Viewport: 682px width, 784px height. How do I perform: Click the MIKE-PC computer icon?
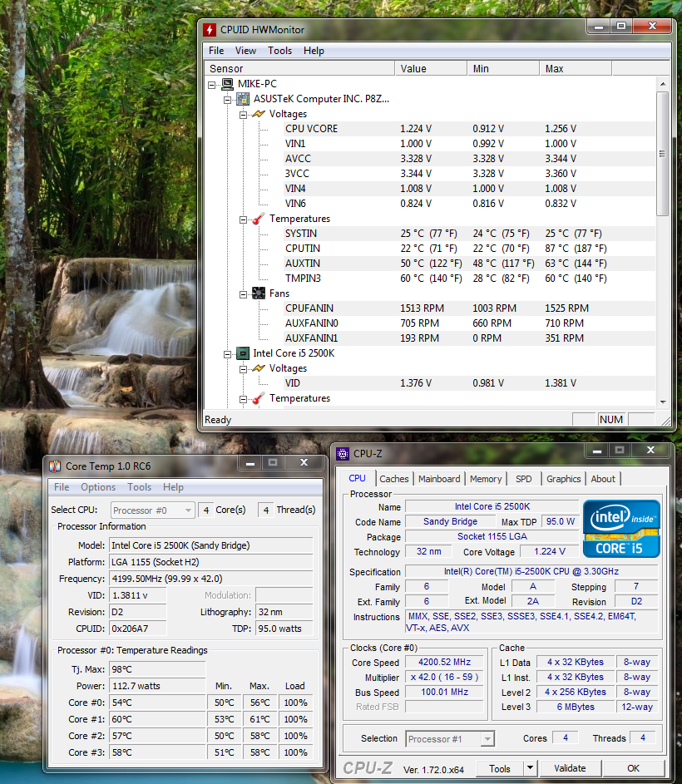(x=228, y=83)
